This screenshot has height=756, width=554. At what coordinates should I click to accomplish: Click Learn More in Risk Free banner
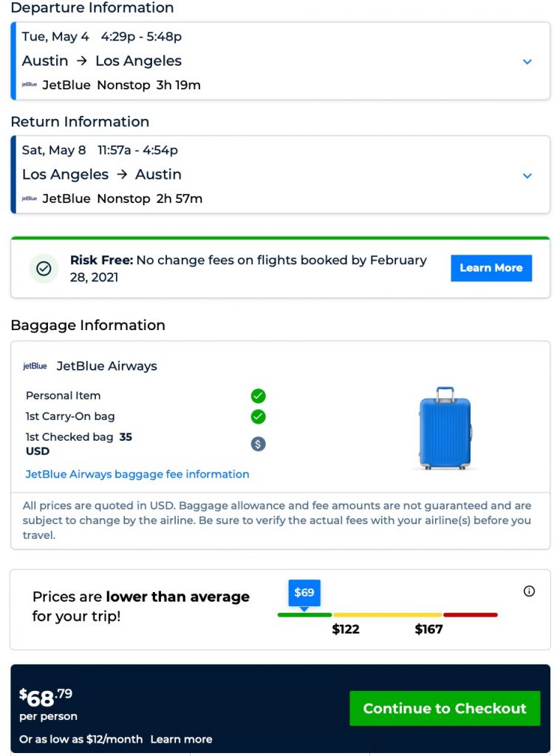click(491, 268)
